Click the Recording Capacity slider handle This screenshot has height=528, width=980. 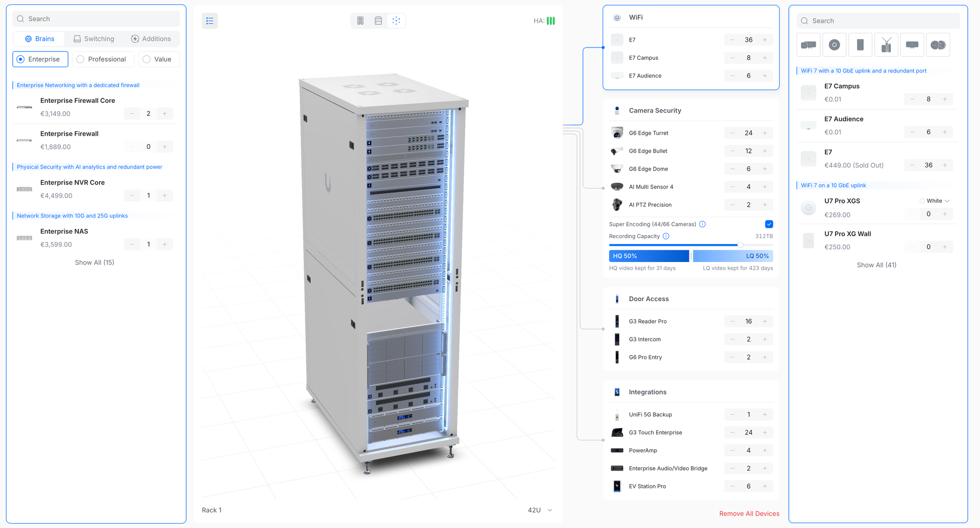pos(740,245)
